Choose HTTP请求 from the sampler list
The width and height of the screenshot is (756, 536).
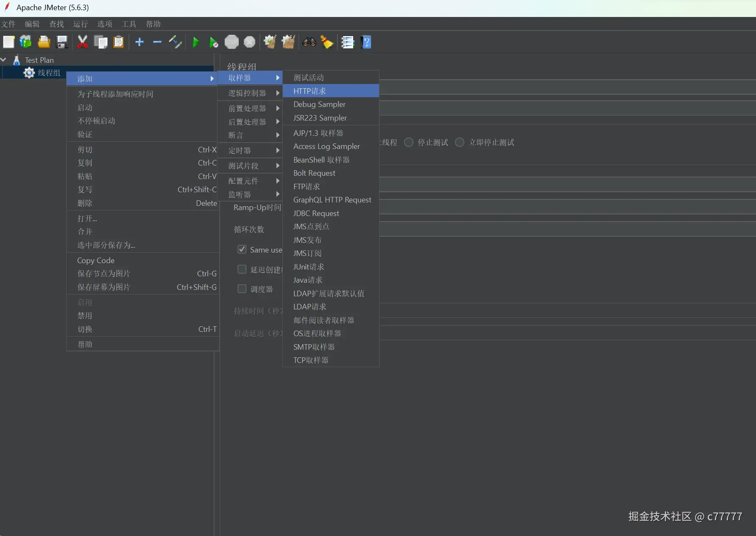331,91
